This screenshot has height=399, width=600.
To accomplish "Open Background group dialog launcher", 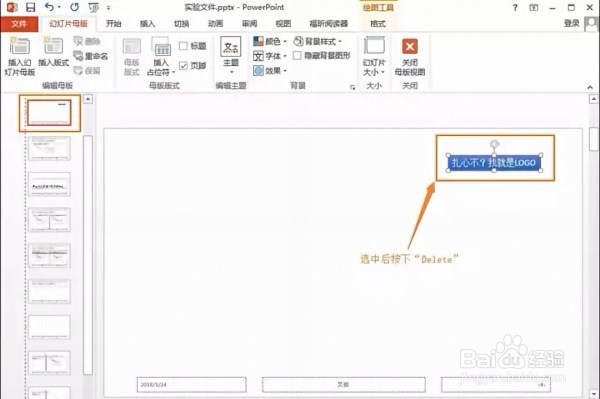I will coord(352,88).
